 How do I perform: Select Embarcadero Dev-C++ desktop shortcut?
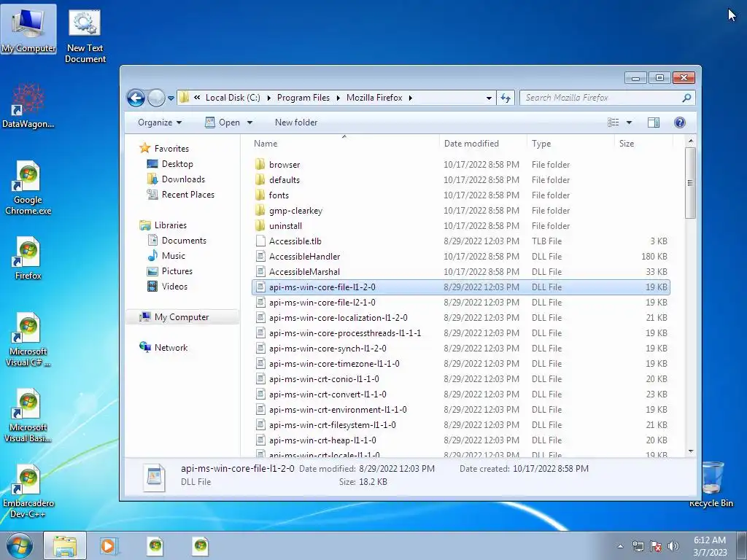[x=28, y=491]
